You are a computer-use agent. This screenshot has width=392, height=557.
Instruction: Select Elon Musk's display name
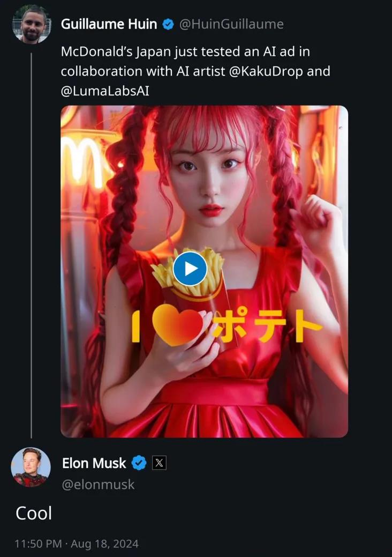point(94,463)
